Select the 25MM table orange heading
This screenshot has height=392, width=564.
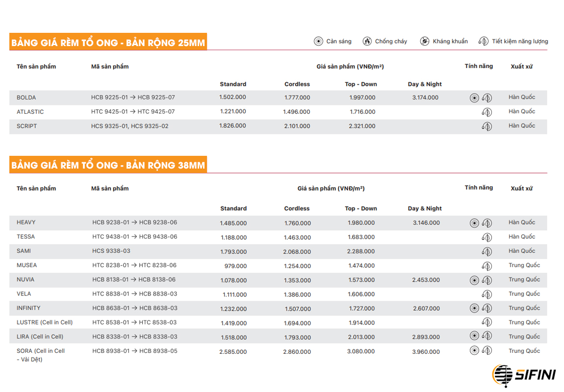coord(108,42)
